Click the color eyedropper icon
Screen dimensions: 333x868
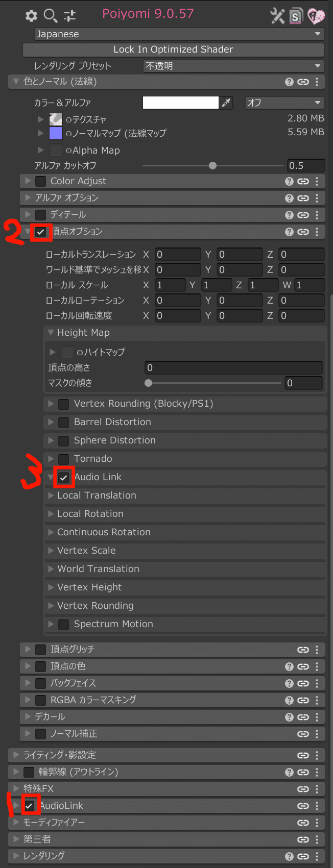click(226, 103)
